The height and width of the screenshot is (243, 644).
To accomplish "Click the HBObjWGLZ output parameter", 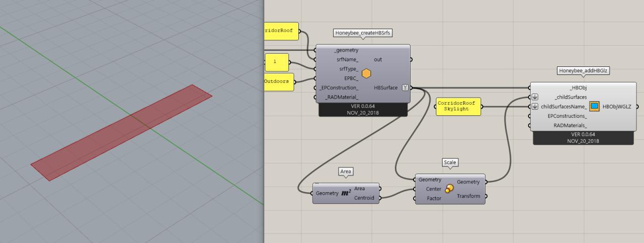I will 617,106.
